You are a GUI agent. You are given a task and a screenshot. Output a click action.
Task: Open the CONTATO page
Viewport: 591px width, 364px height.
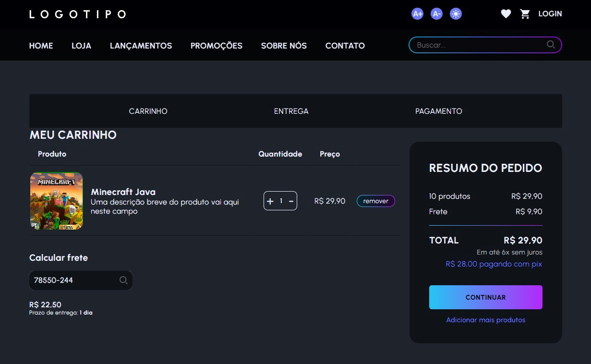pyautogui.click(x=345, y=46)
